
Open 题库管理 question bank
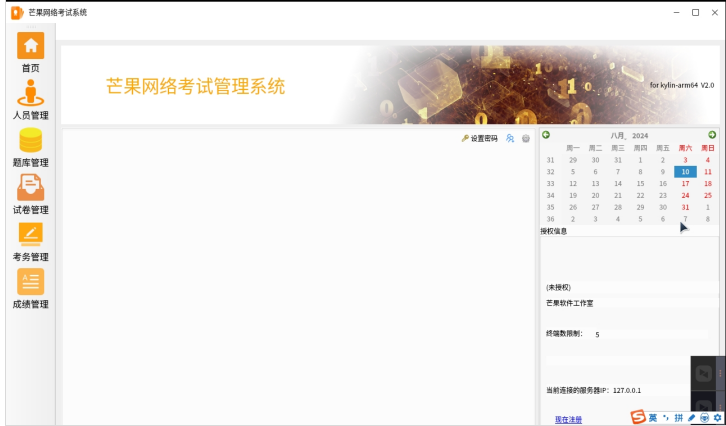[x=31, y=141]
